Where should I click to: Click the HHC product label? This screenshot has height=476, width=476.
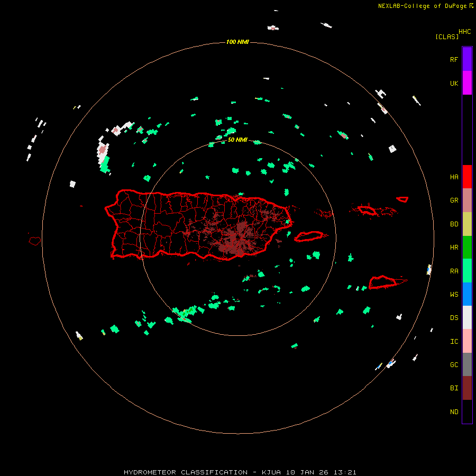[464, 31]
